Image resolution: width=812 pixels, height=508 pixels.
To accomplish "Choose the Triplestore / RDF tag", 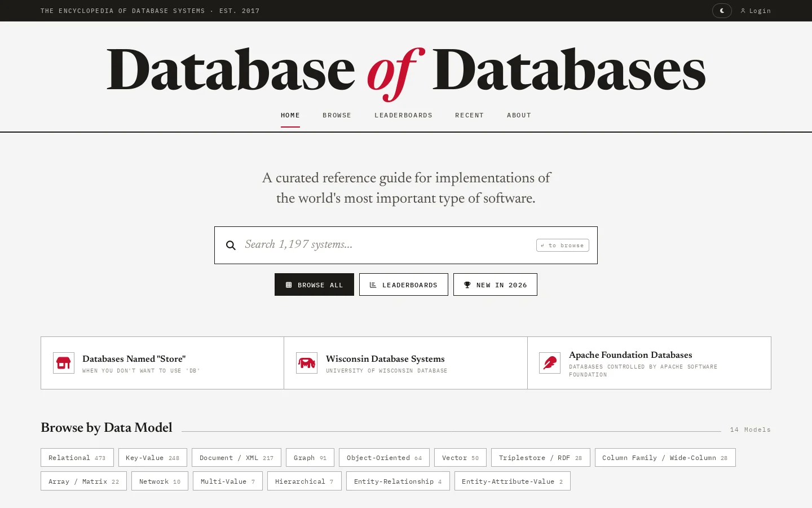I will coord(541,458).
